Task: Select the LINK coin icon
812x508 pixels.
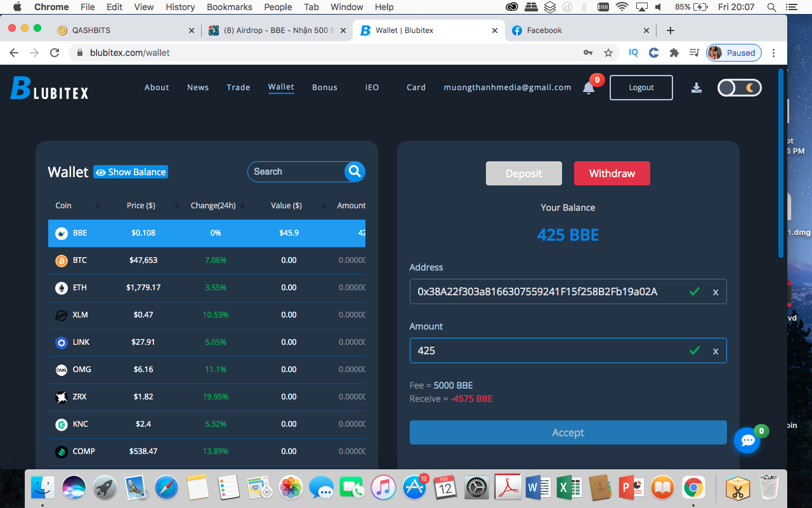Action: pos(62,342)
